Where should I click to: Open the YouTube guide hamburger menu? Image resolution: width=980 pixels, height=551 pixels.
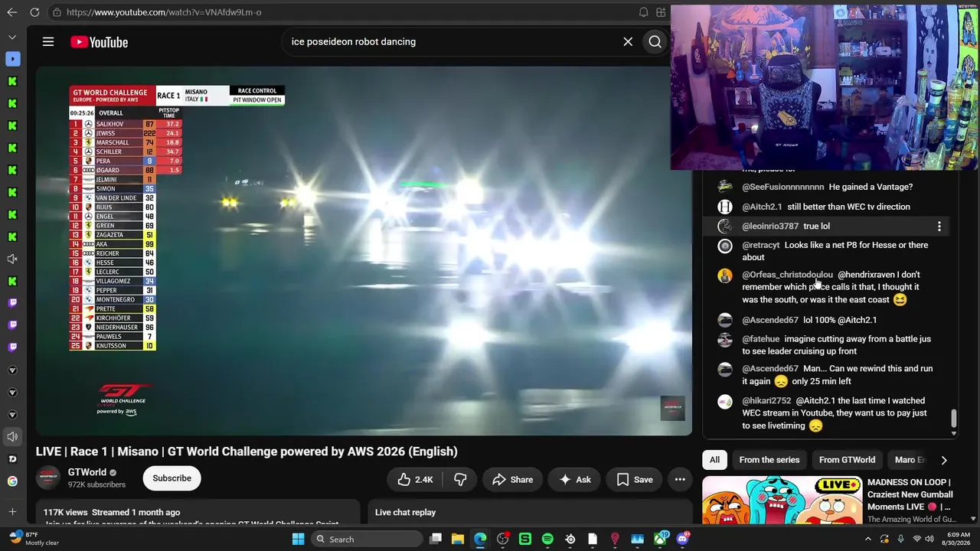48,41
